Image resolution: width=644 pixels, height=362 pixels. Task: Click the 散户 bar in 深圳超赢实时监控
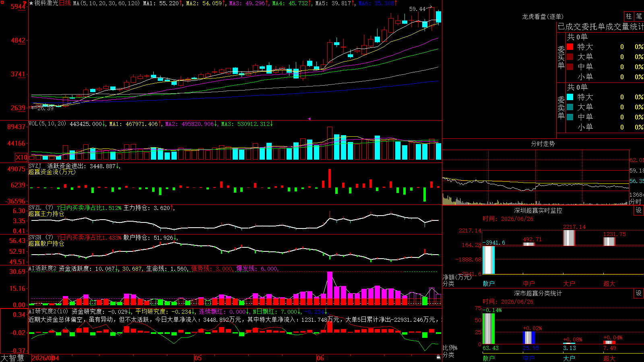click(x=489, y=259)
